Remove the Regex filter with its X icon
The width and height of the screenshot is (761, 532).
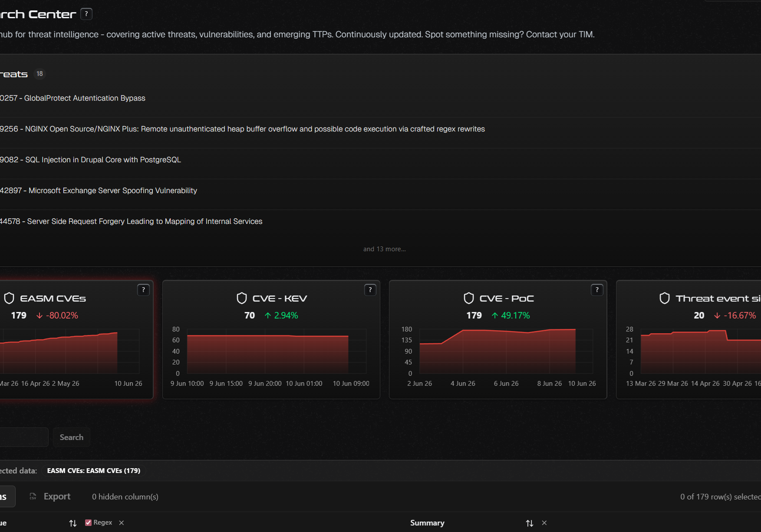click(122, 523)
